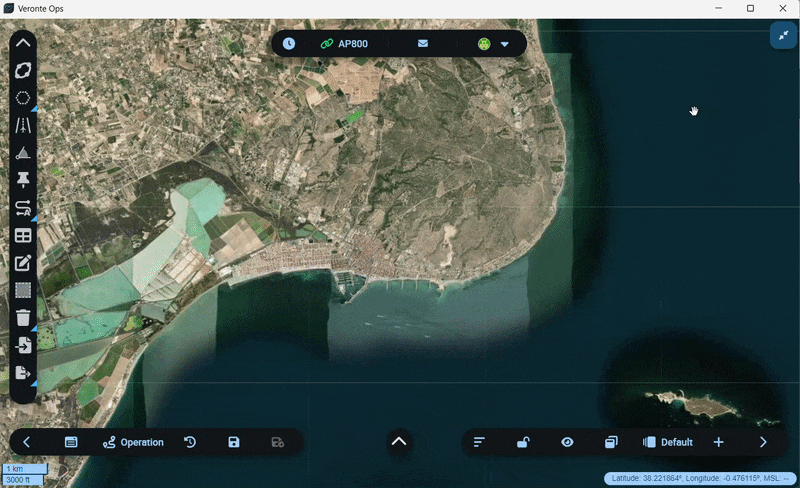Viewport: 800px width, 488px height.
Task: Click the save floppy disk icon
Action: coord(234,442)
